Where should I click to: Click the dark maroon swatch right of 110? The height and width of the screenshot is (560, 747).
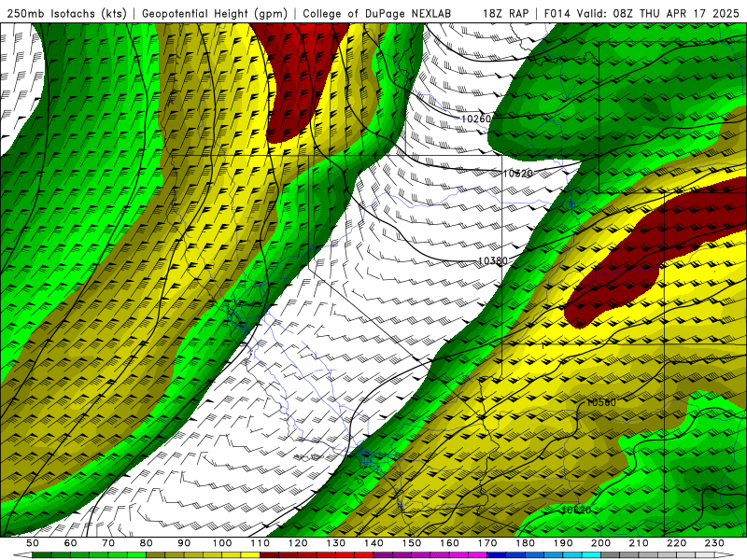(x=270, y=555)
